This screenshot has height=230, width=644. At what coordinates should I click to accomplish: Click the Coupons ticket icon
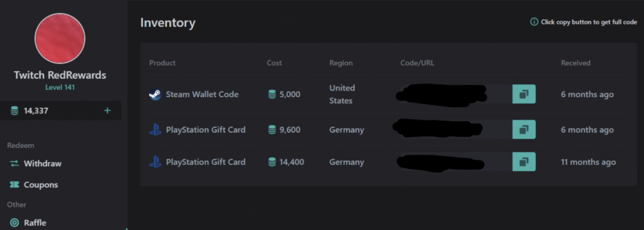click(x=14, y=185)
